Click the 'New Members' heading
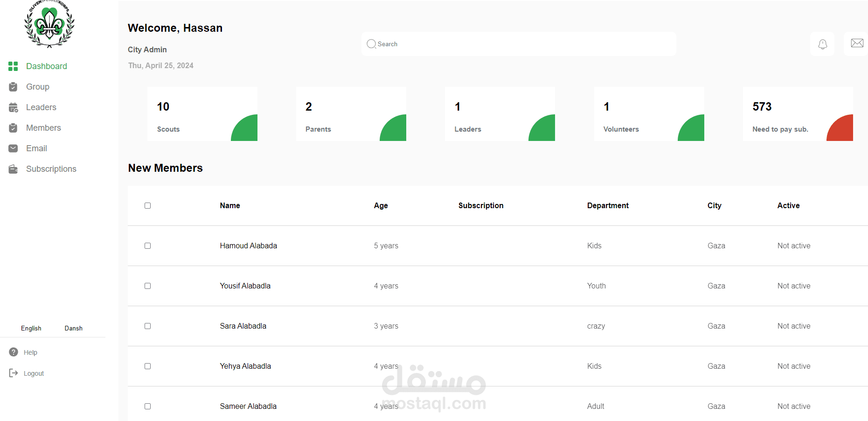The height and width of the screenshot is (421, 868). (x=166, y=168)
